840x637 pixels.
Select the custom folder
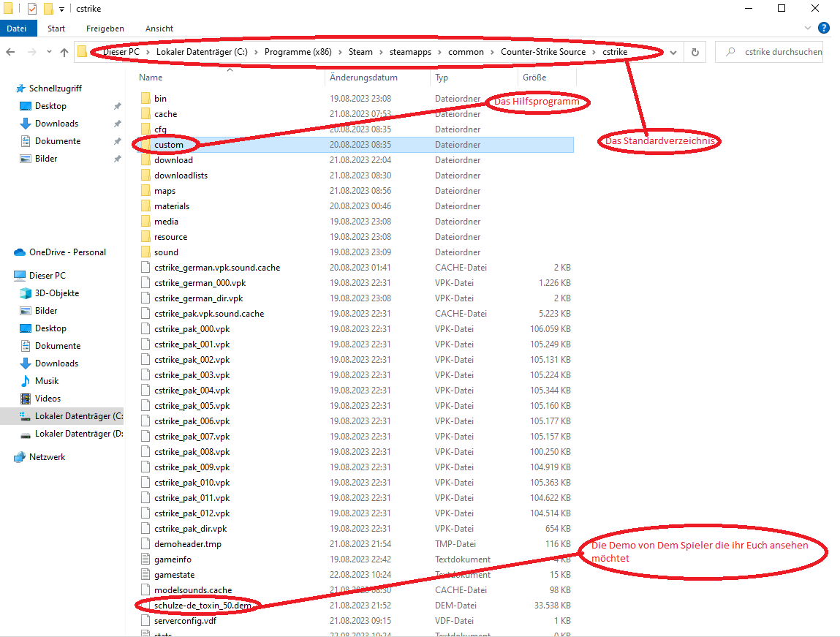tap(168, 145)
